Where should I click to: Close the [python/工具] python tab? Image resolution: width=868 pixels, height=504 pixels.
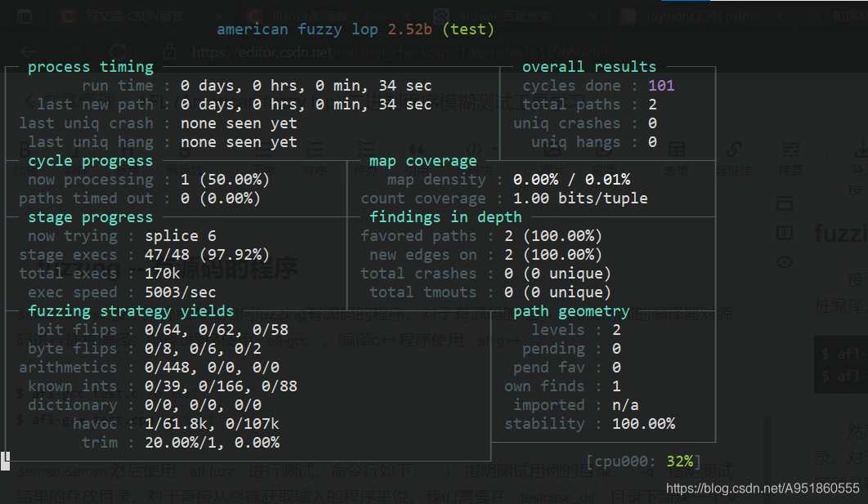point(779,16)
